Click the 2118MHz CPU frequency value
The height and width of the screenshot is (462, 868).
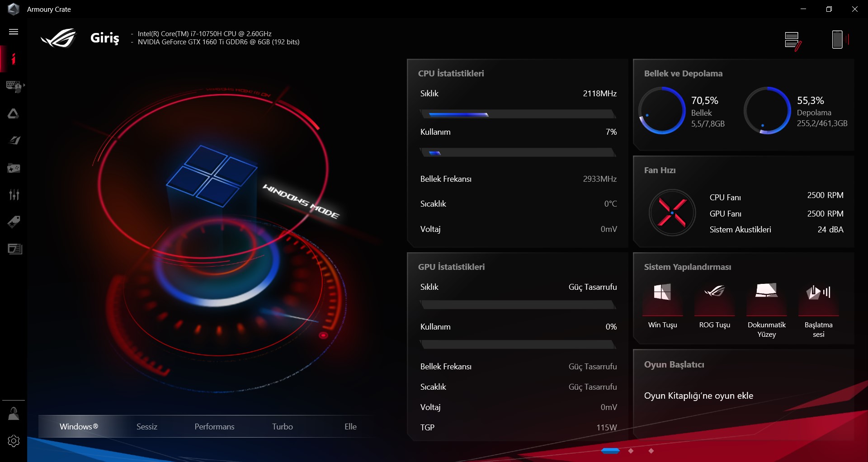point(599,94)
